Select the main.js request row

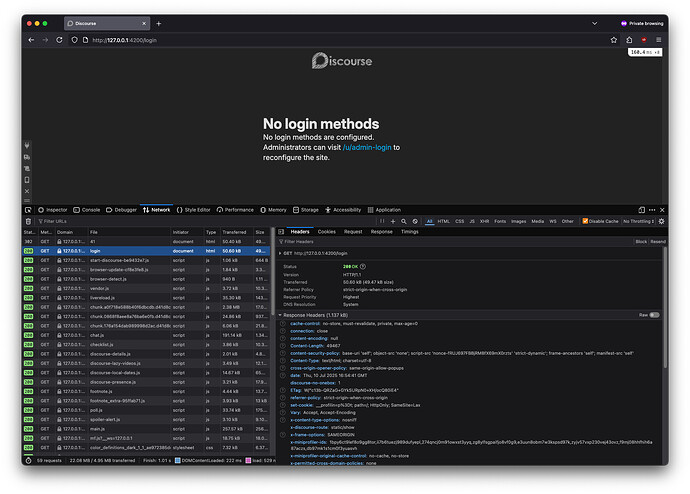click(146, 429)
